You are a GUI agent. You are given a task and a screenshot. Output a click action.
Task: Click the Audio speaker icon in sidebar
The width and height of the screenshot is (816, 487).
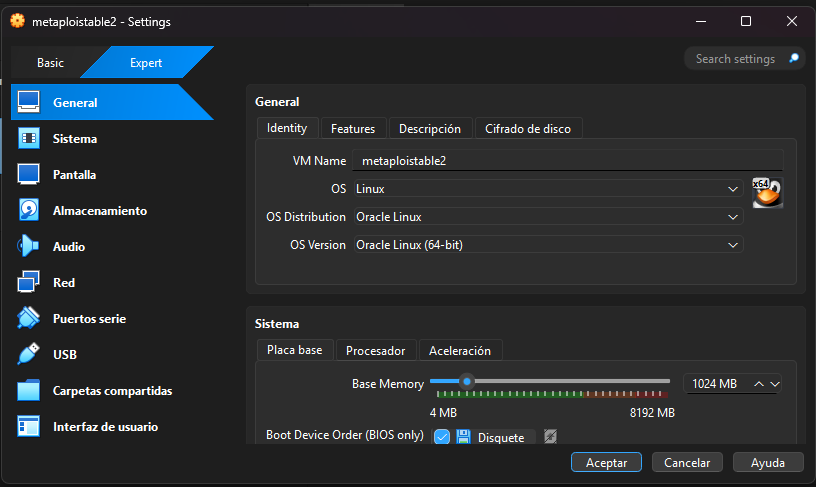pyautogui.click(x=29, y=247)
